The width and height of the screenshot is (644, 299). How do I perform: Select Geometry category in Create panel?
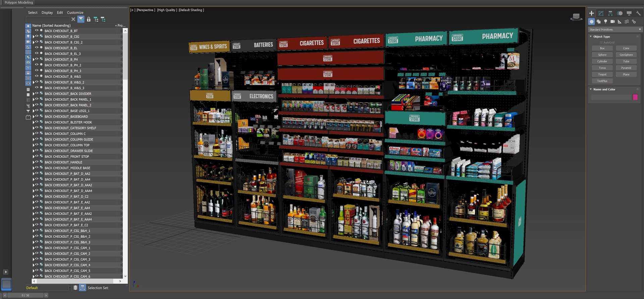[x=592, y=22]
